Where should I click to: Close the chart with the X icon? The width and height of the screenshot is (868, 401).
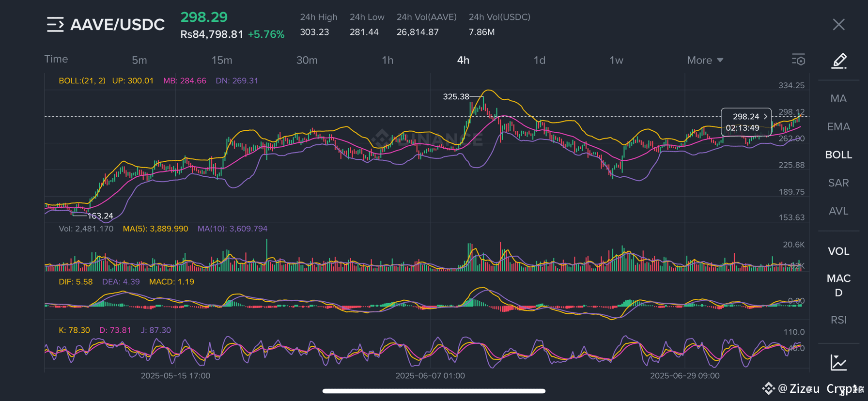(839, 25)
